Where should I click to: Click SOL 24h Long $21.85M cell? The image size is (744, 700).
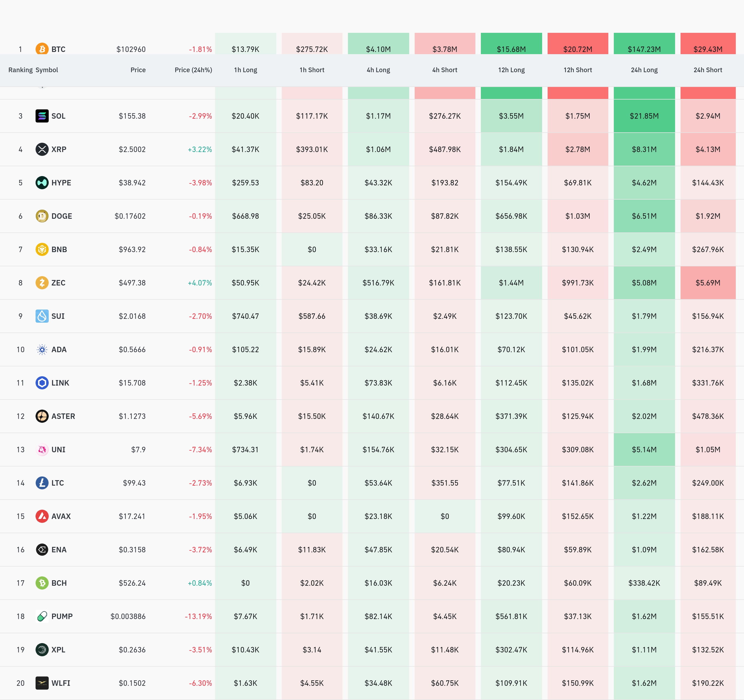coord(644,116)
